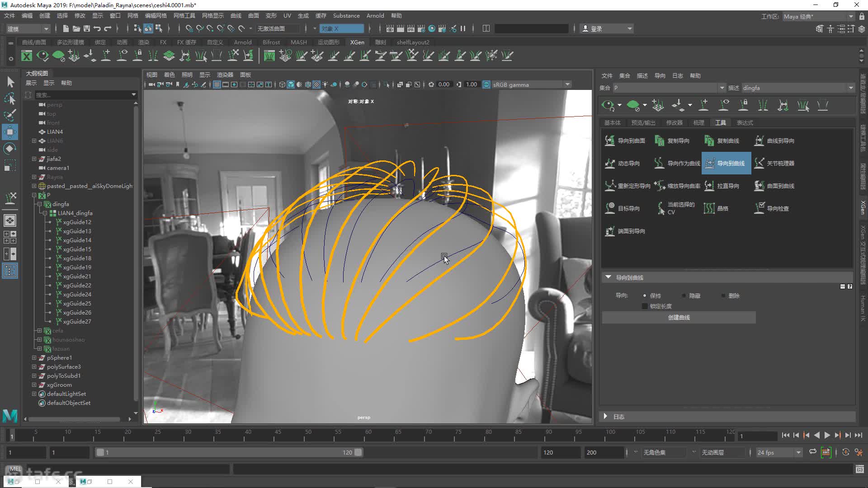Click the MEL command line label

[x=15, y=469]
